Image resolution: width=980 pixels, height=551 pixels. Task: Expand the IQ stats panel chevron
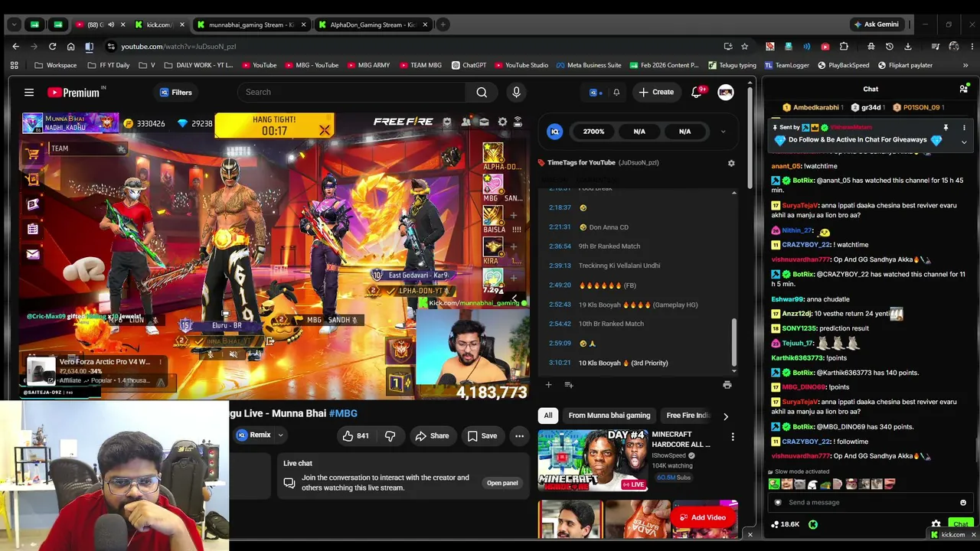[x=723, y=132]
